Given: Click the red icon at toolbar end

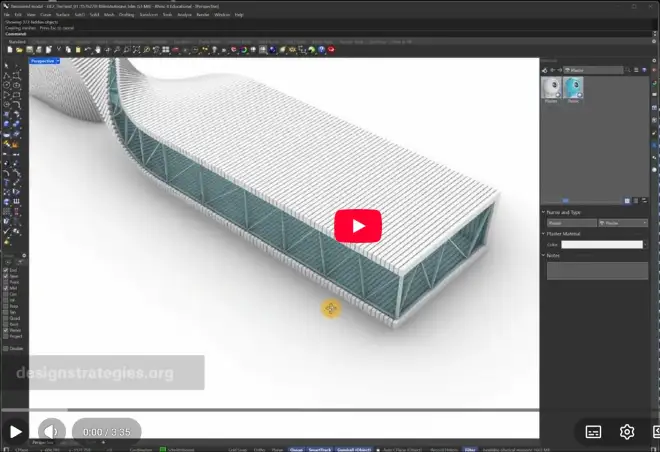Looking at the screenshot, I should pos(331,50).
